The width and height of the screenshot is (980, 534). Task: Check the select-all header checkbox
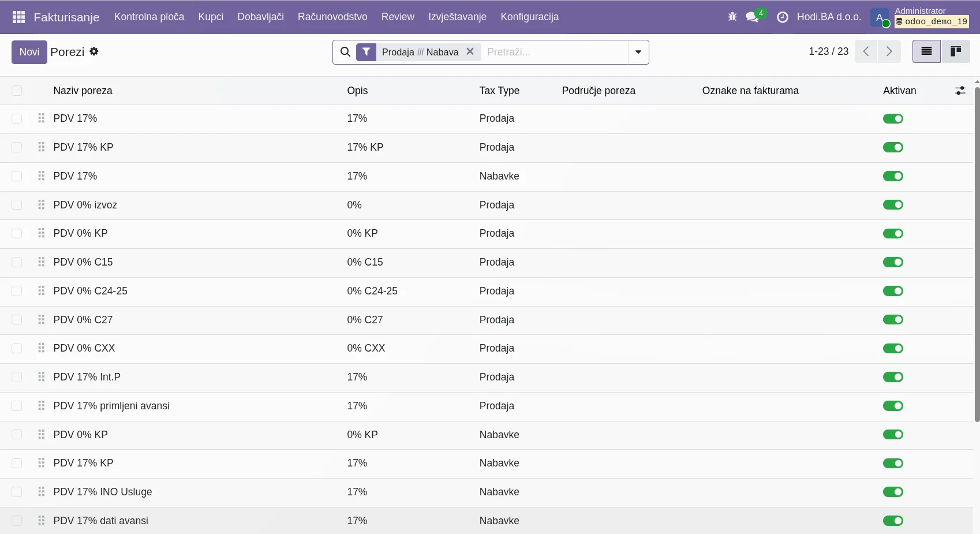pos(17,91)
